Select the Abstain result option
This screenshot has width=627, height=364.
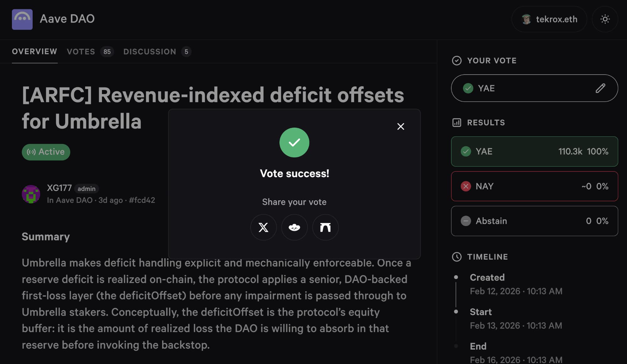tap(534, 221)
